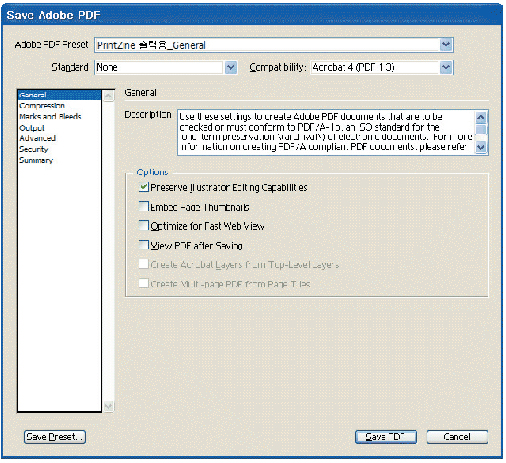The image size is (506, 463).
Task: Select General in the category list
Action: point(59,95)
